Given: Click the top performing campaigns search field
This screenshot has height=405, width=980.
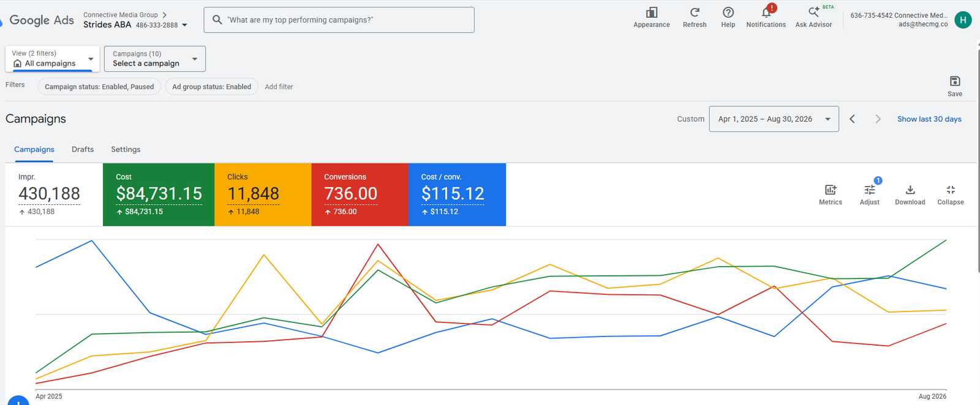Looking at the screenshot, I should point(339,20).
